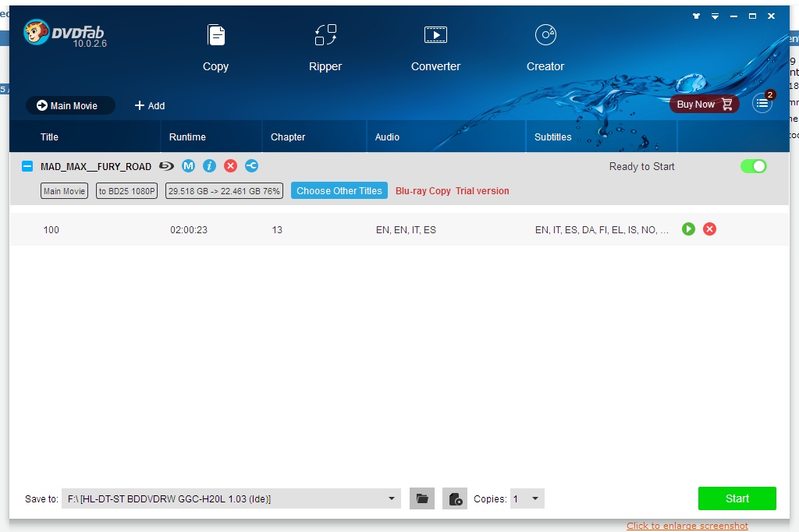Browse output folder with the folder icon

(x=421, y=498)
